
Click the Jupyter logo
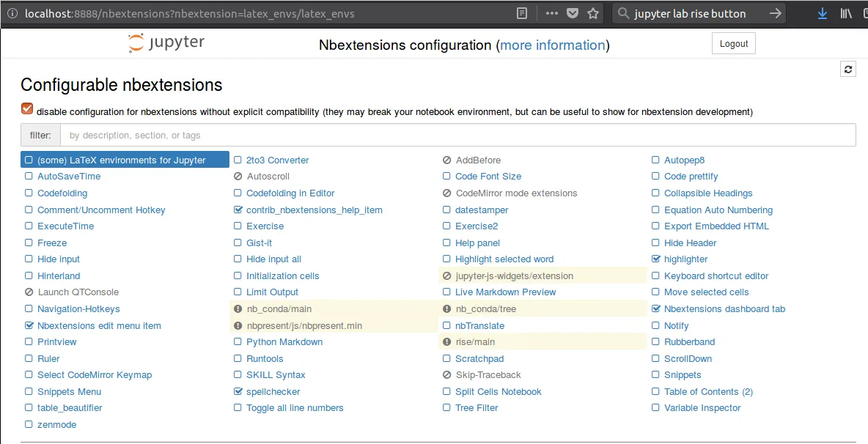166,43
